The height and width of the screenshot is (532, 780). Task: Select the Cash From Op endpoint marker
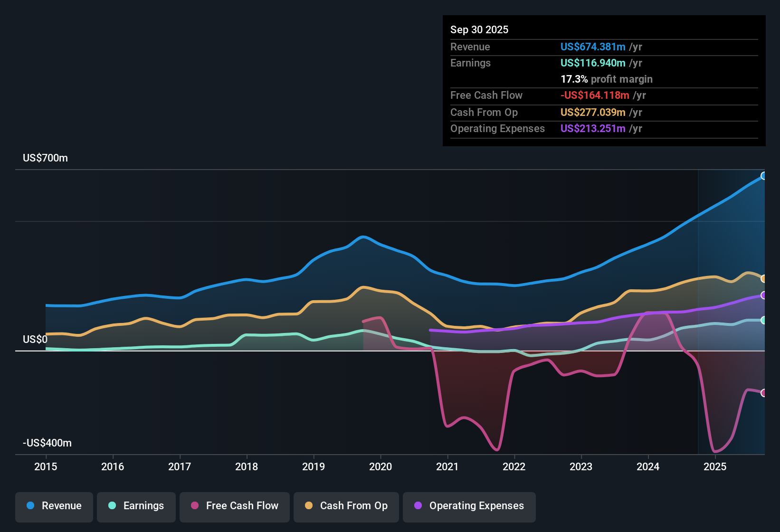[x=764, y=278]
